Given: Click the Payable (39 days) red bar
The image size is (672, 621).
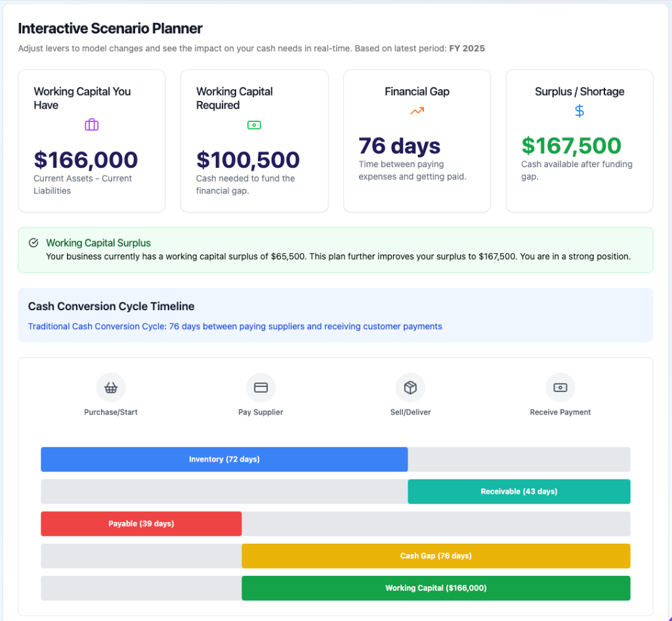Looking at the screenshot, I should coord(141,524).
